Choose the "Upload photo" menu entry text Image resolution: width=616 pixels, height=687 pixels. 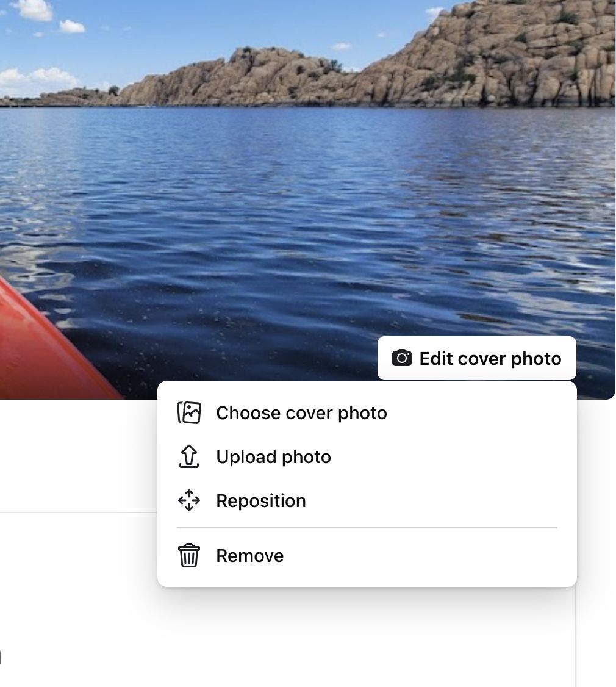pyautogui.click(x=273, y=457)
